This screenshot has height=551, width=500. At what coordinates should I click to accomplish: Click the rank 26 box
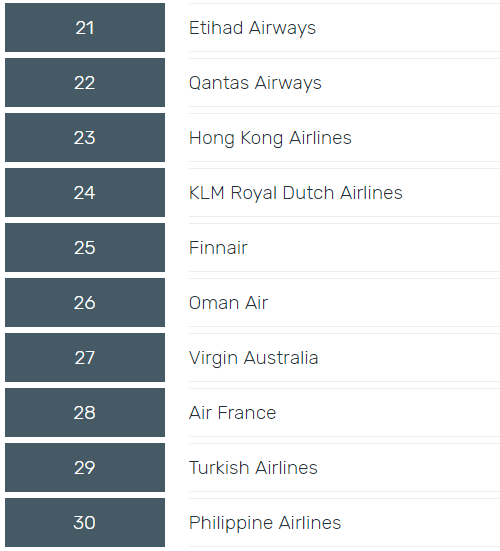coord(85,303)
